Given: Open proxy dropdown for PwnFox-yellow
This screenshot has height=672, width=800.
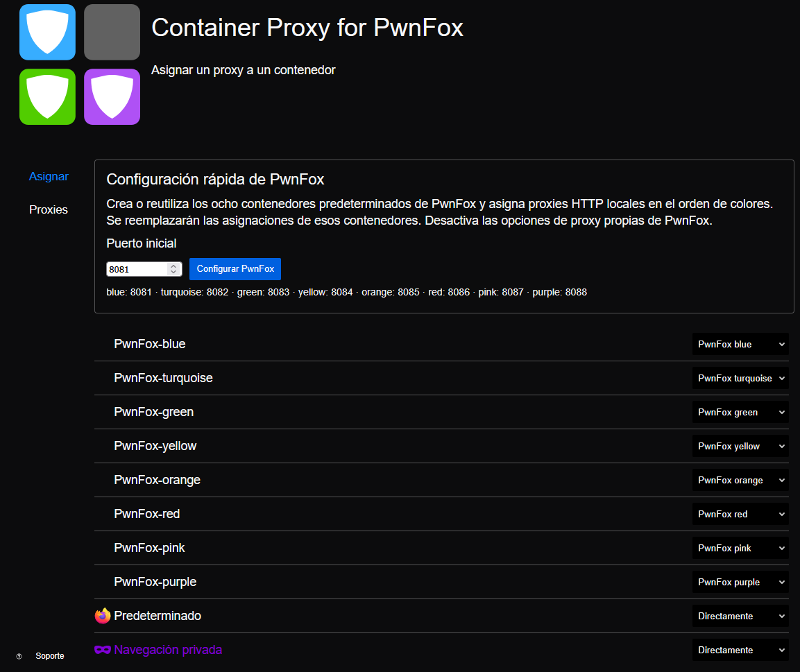Looking at the screenshot, I should (x=740, y=446).
